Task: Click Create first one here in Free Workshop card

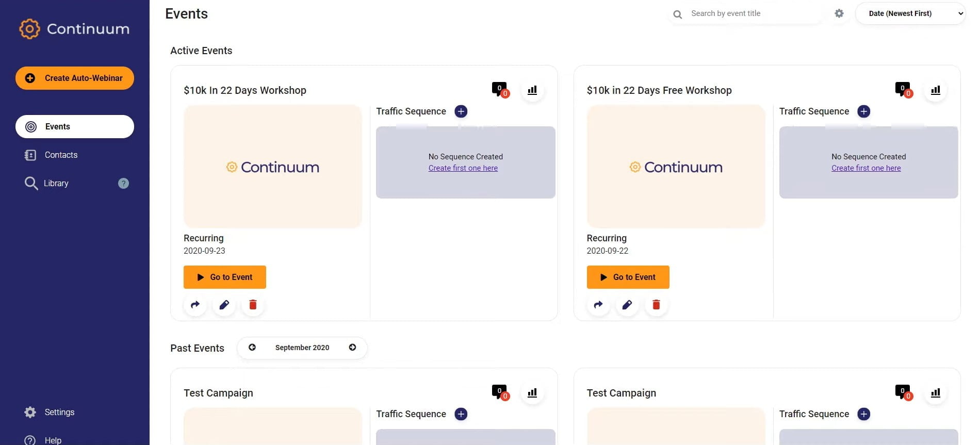Action: click(866, 168)
